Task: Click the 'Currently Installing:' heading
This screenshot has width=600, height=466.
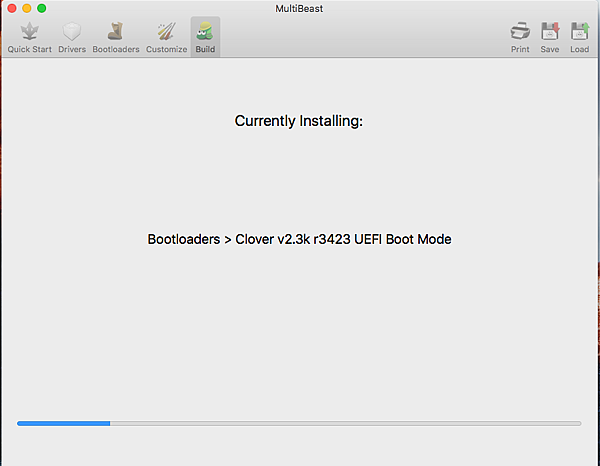Action: [298, 121]
